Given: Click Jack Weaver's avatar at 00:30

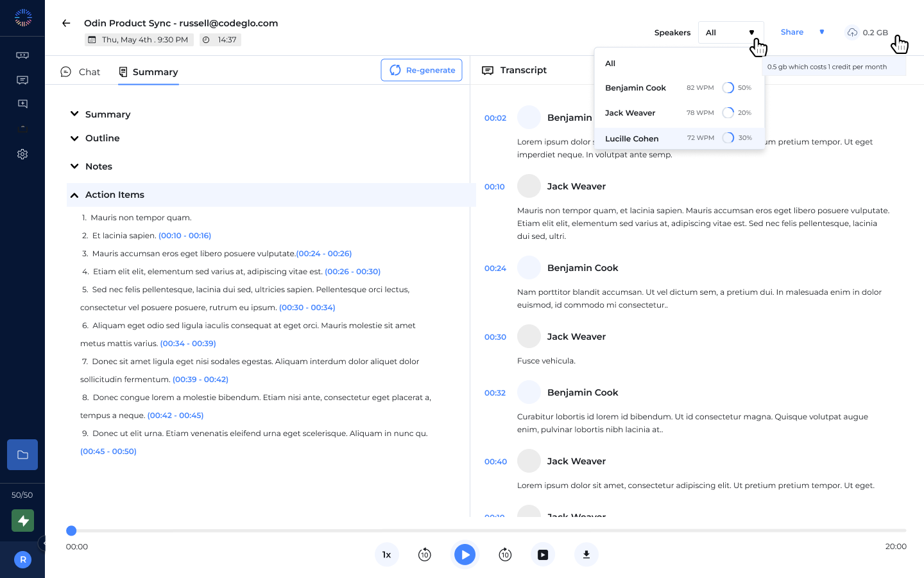Looking at the screenshot, I should coord(529,337).
